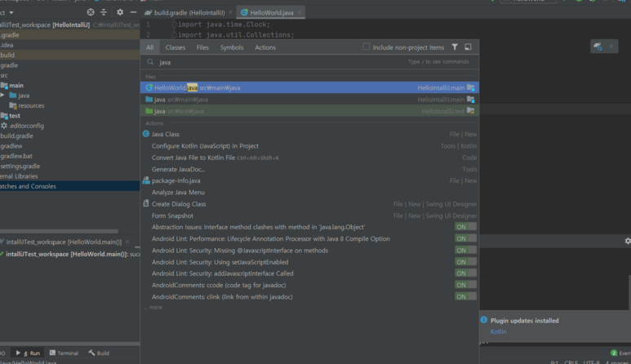
Task: Open Project panel settings gear
Action: pos(120,12)
